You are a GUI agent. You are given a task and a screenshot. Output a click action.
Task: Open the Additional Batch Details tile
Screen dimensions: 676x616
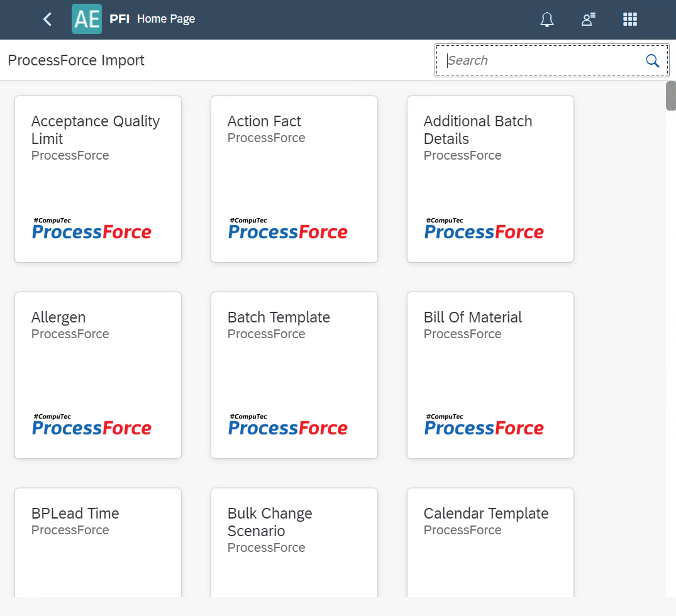[490, 179]
